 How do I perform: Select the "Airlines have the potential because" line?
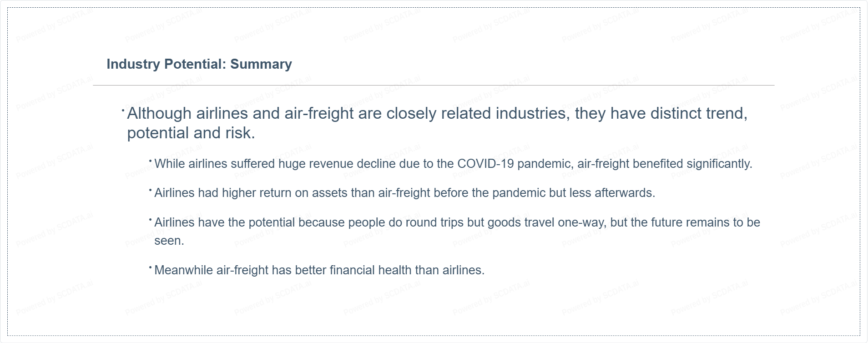tap(457, 222)
